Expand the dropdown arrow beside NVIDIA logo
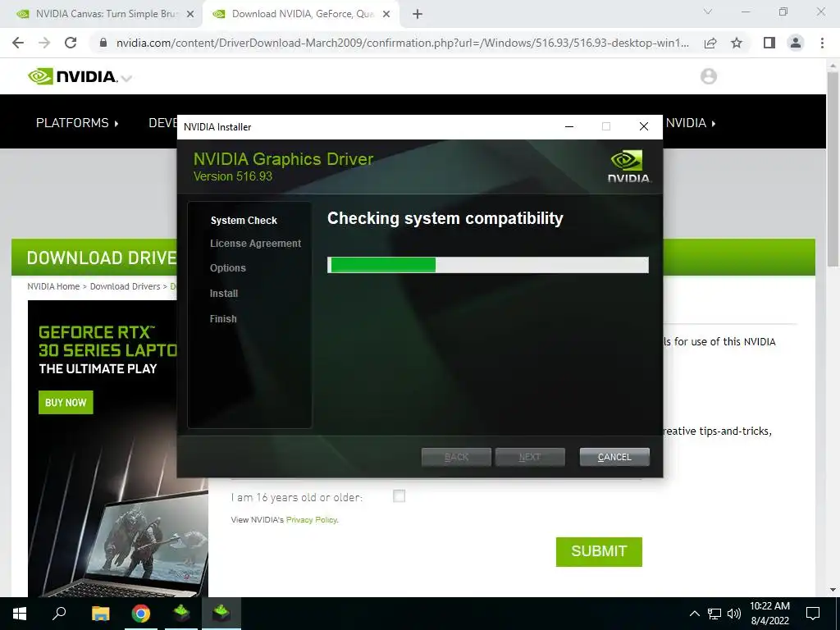840x630 pixels. [126, 79]
